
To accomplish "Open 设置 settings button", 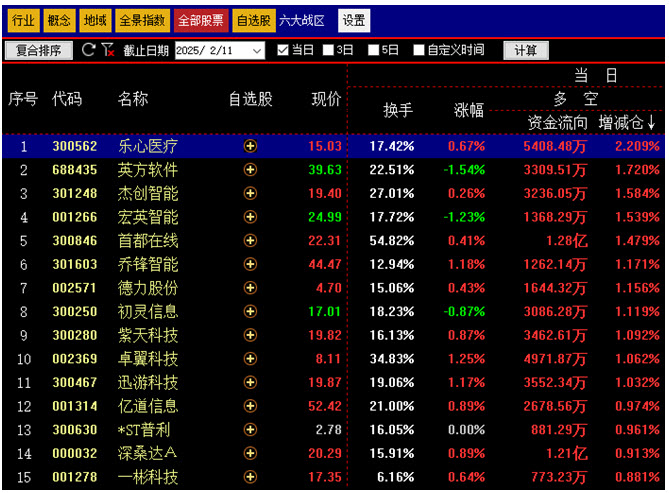I will click(354, 20).
